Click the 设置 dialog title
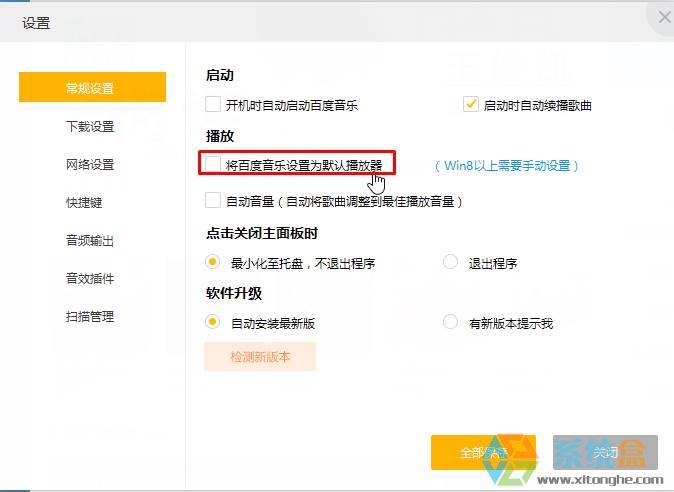Viewport: 674px width, 492px height. pyautogui.click(x=36, y=23)
